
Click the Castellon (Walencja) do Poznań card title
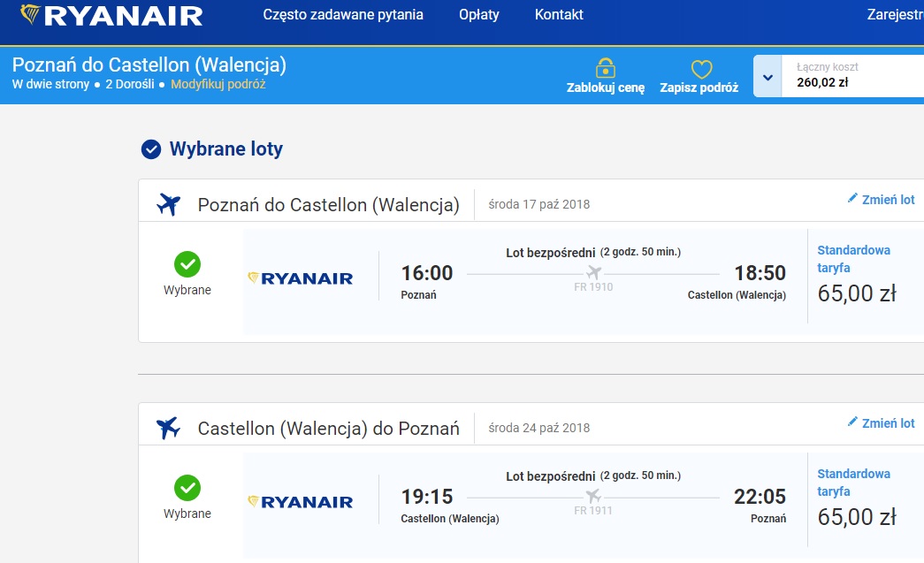pos(328,429)
